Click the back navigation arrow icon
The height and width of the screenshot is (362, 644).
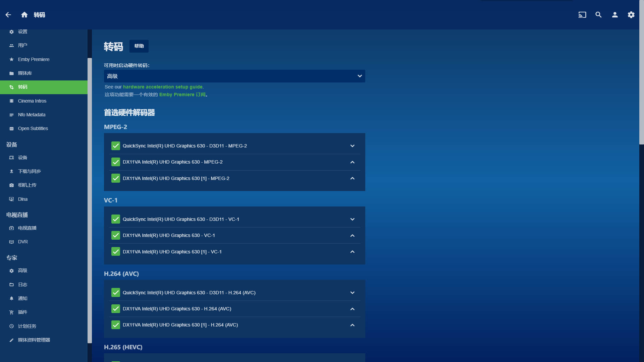pyautogui.click(x=8, y=15)
